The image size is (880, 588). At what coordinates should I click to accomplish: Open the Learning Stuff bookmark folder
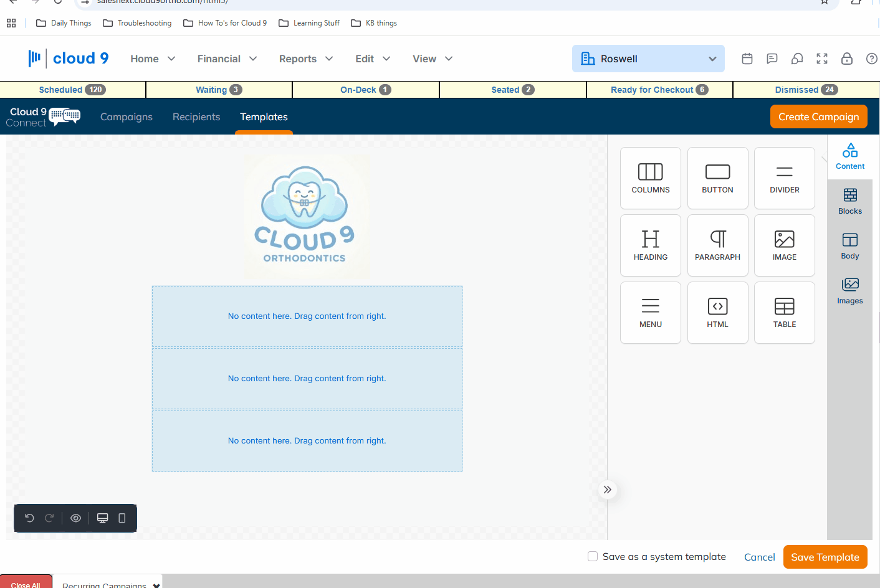[309, 23]
